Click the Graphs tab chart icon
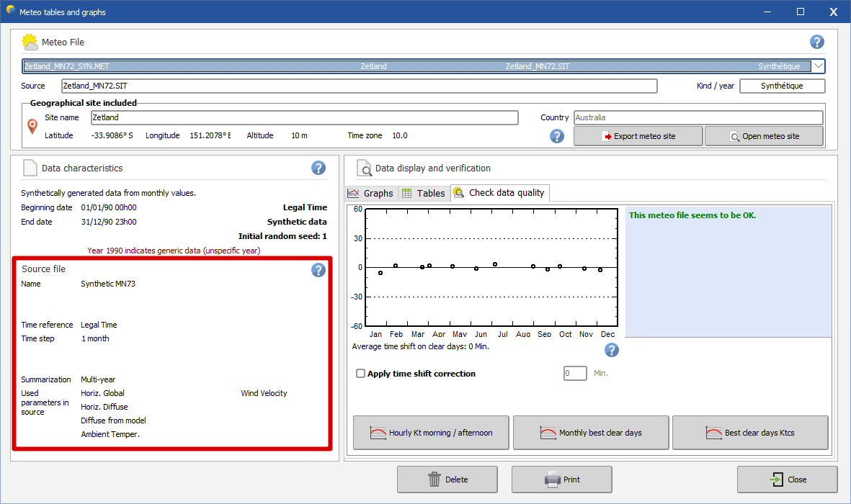 (353, 193)
